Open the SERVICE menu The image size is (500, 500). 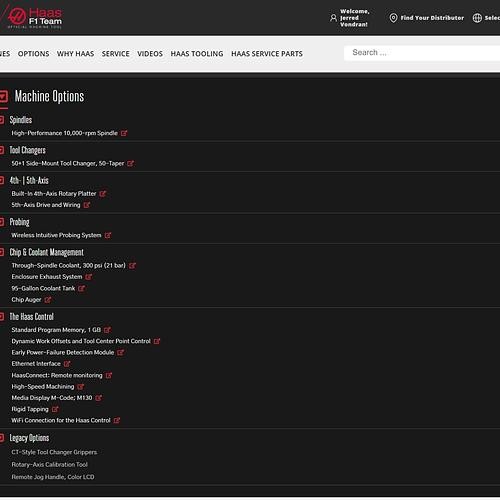pyautogui.click(x=116, y=54)
